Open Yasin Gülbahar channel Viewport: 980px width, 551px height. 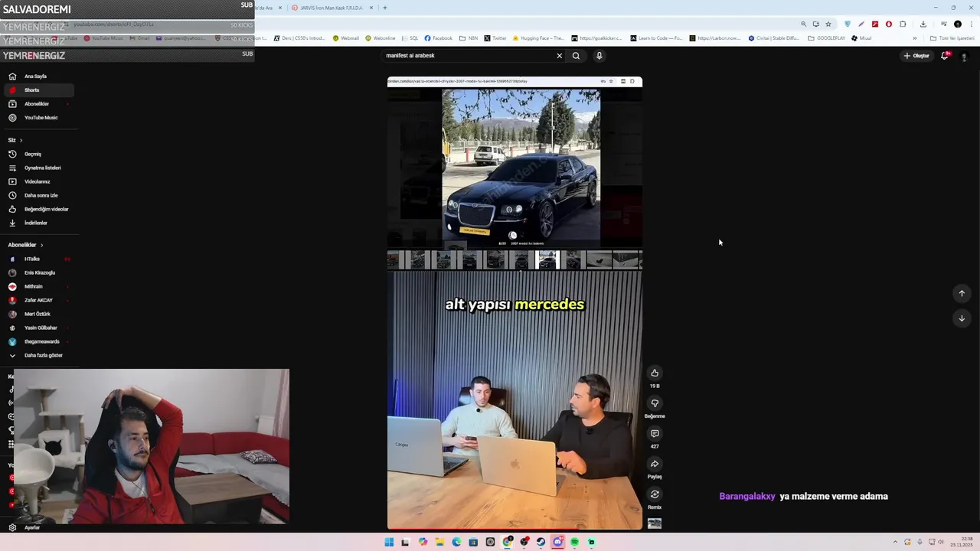[x=38, y=328]
